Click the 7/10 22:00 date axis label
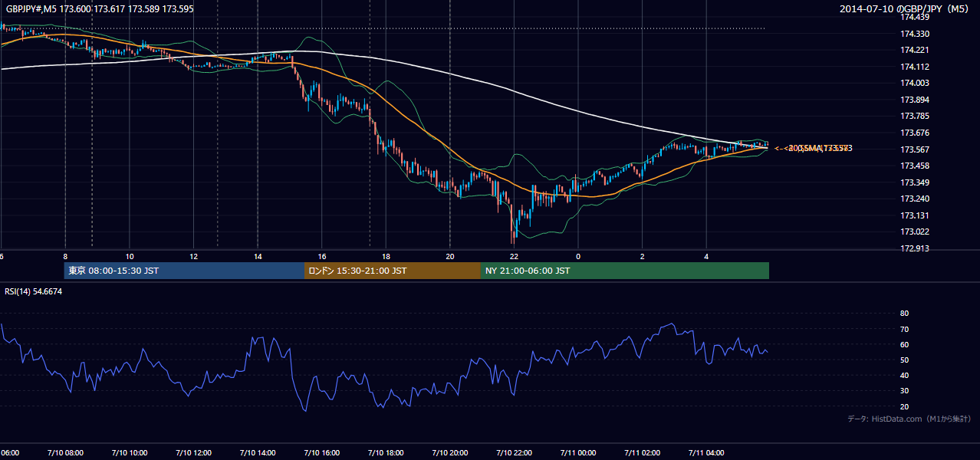This screenshot has width=980, height=460. click(x=514, y=453)
